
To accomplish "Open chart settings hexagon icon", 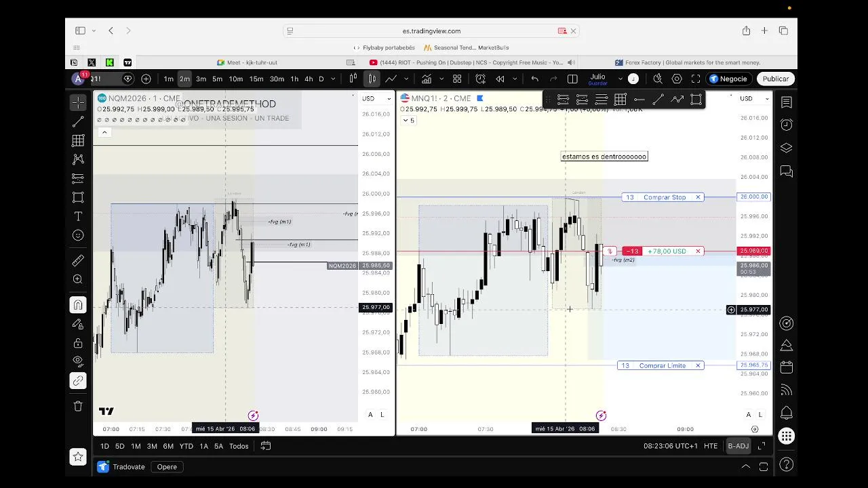I will pyautogui.click(x=677, y=79).
